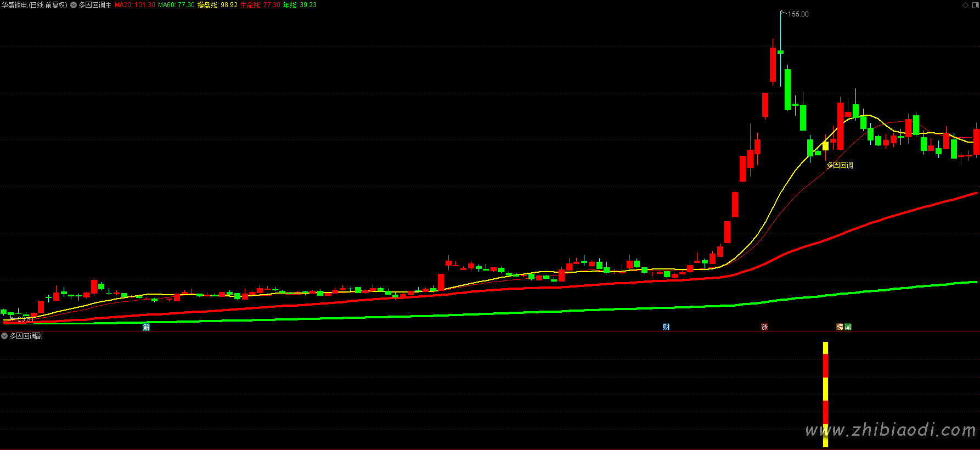Expand the 多因回调副 sub-indicator dropdown arrow
This screenshot has height=450, width=980.
(4, 336)
